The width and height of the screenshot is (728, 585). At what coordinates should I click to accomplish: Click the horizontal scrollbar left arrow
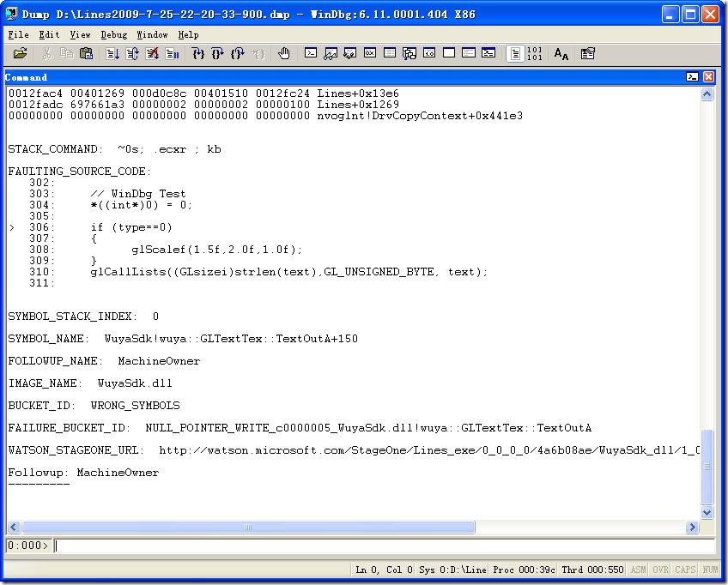14,527
